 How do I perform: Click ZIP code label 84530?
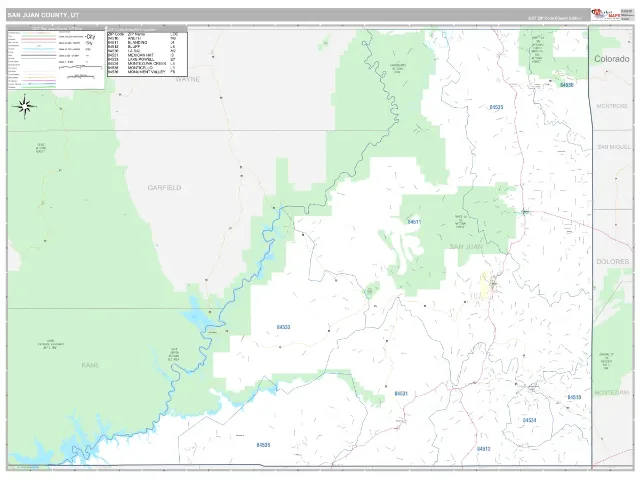tap(567, 85)
